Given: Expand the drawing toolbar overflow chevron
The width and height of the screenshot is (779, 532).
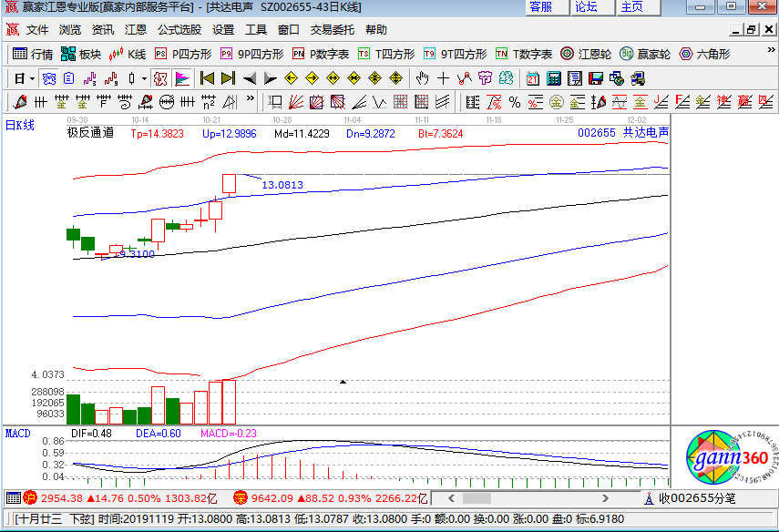Looking at the screenshot, I should click(x=251, y=98).
